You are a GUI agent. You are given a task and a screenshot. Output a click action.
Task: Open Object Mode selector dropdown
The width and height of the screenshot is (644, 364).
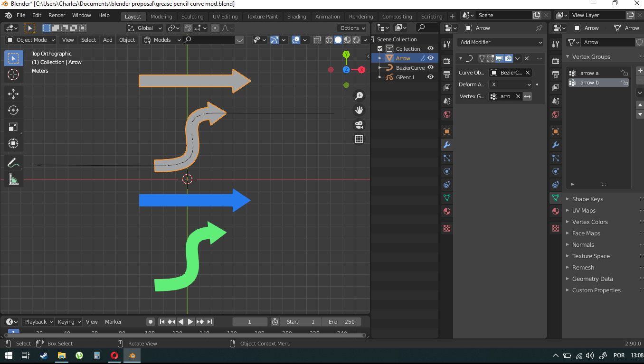click(x=30, y=40)
